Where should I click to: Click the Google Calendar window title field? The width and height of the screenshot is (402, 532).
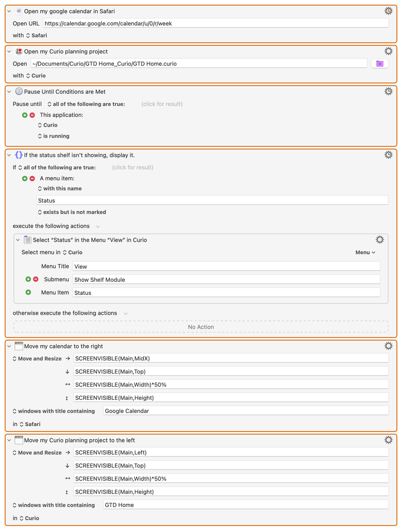coord(246,411)
